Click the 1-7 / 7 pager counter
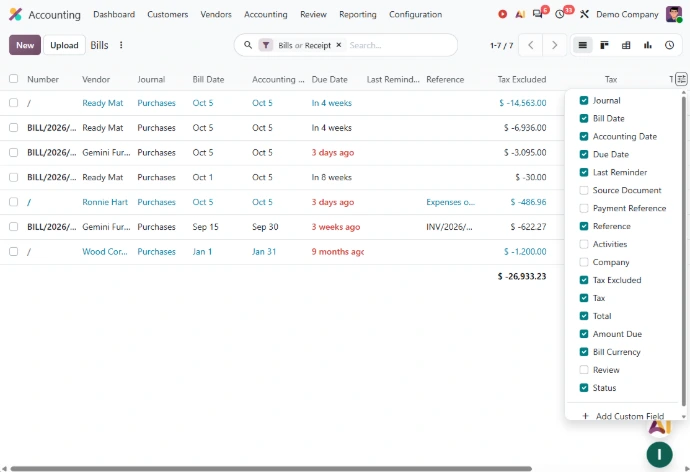Viewport: 690px width, 472px height. click(502, 45)
